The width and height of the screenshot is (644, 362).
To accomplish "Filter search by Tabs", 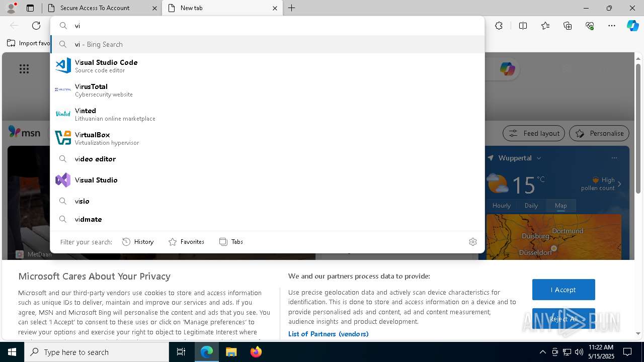I will (231, 242).
